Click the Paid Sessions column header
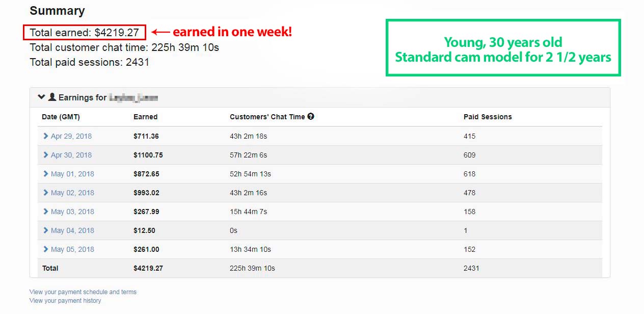 (488, 117)
